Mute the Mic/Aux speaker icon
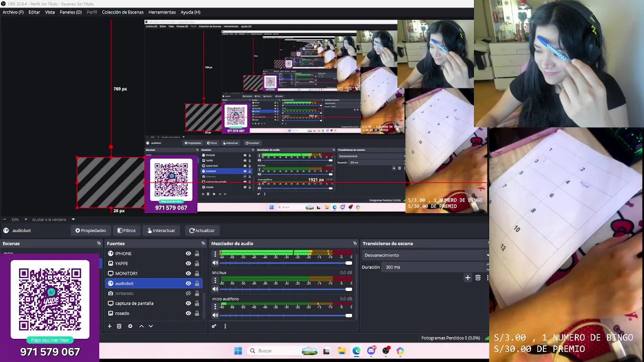 coord(215,289)
